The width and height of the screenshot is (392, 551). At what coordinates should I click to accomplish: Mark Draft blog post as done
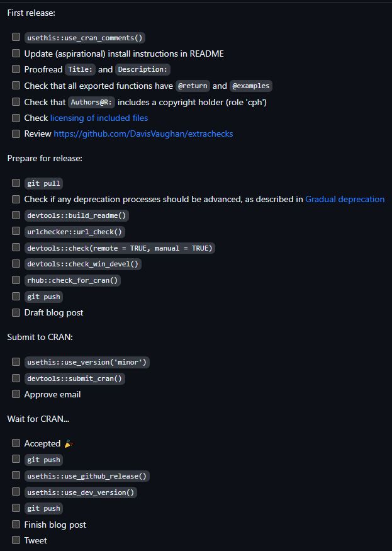pyautogui.click(x=16, y=312)
